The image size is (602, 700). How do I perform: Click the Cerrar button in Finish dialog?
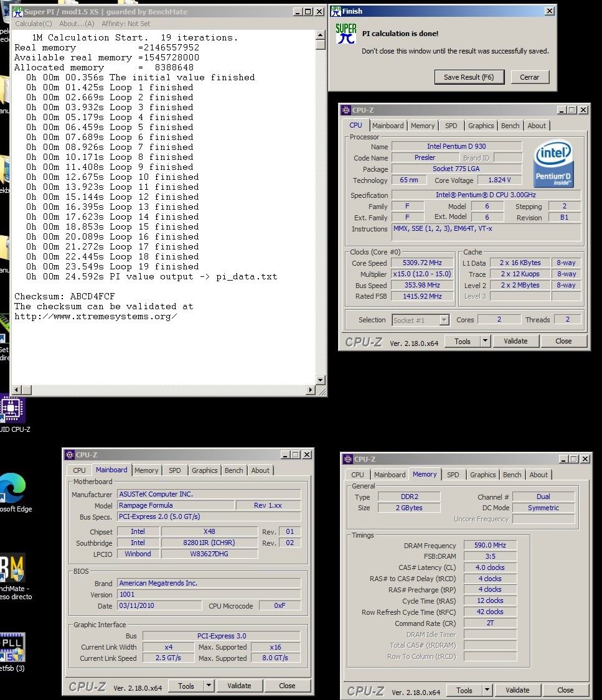[530, 77]
